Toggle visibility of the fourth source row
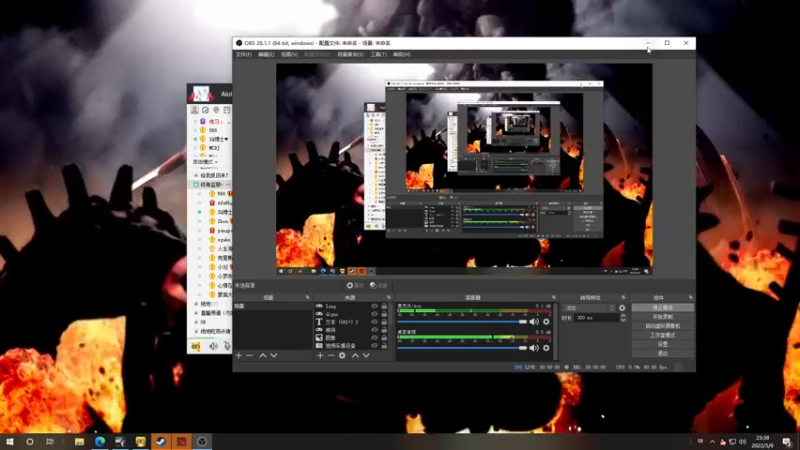 pyautogui.click(x=374, y=330)
